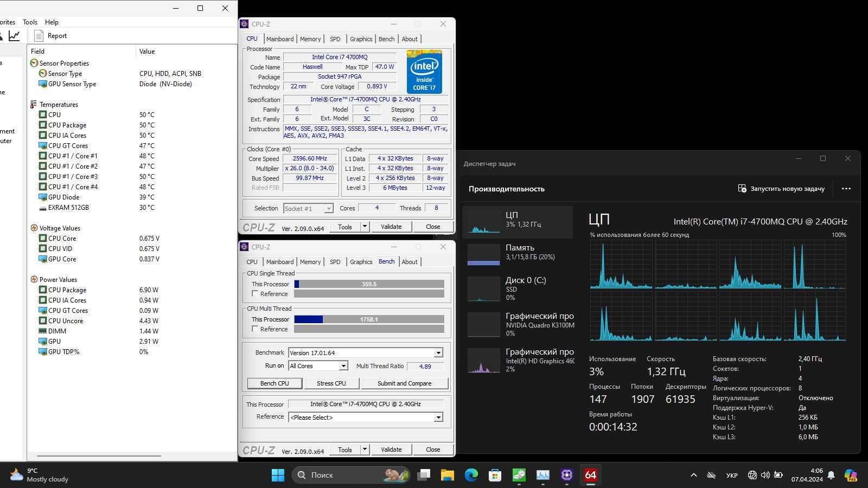The image size is (868, 488).
Task: Open notifications bell icon
Action: coord(831,476)
